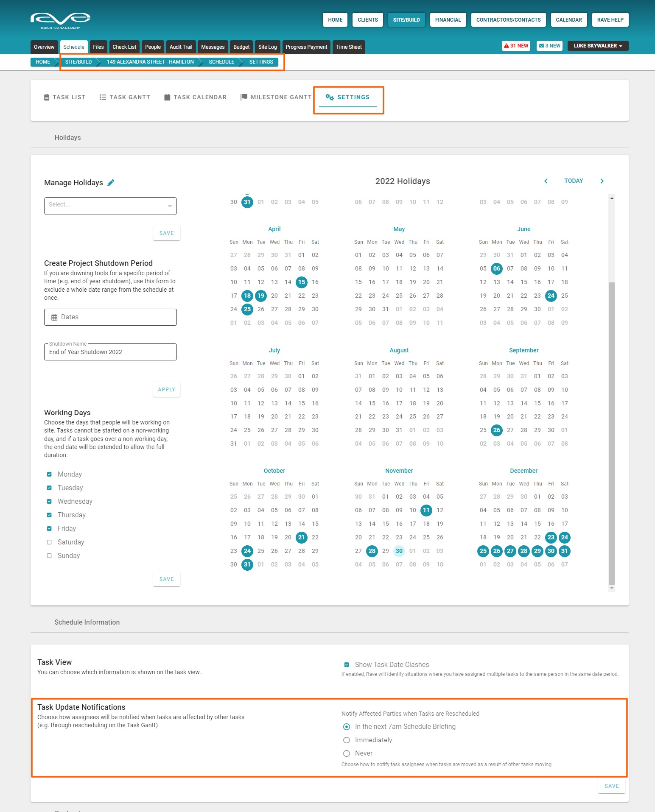Viewport: 655px width, 812px height.
Task: Jump to today with the TODAY link
Action: pyautogui.click(x=574, y=181)
